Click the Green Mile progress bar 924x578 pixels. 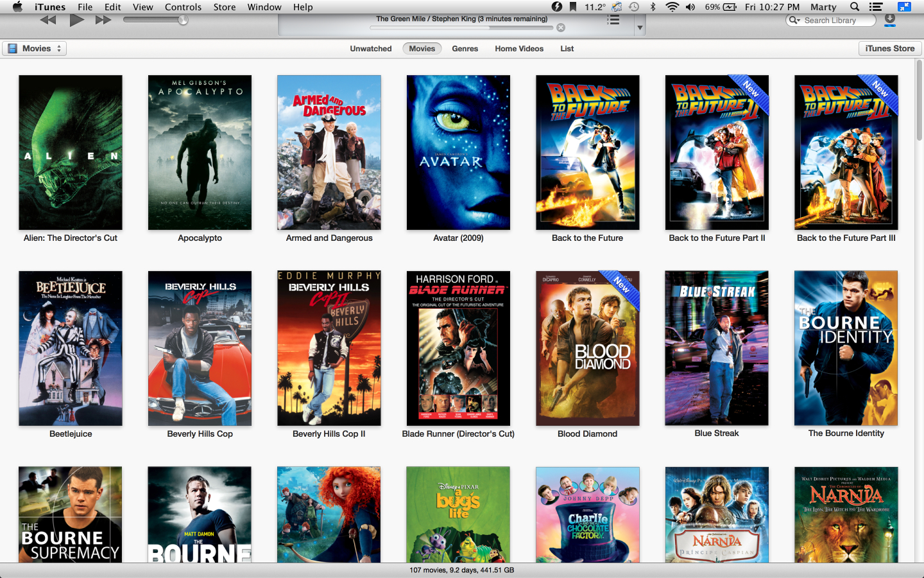(461, 28)
